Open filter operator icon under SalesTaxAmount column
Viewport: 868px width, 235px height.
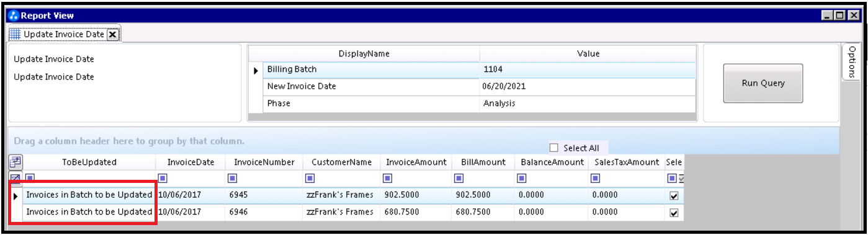coord(596,179)
